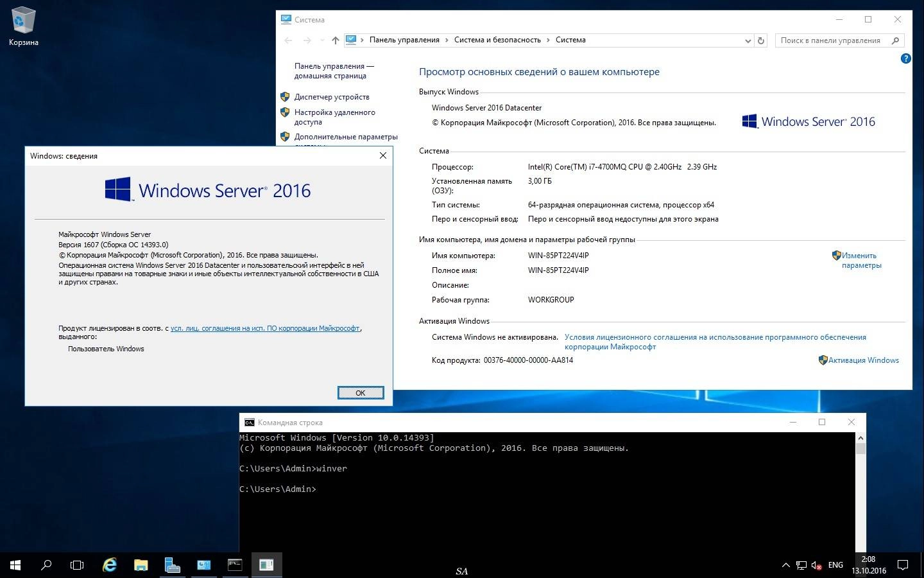Open Server Manager taskbar icon
This screenshot has width=924, height=578.
(x=172, y=565)
